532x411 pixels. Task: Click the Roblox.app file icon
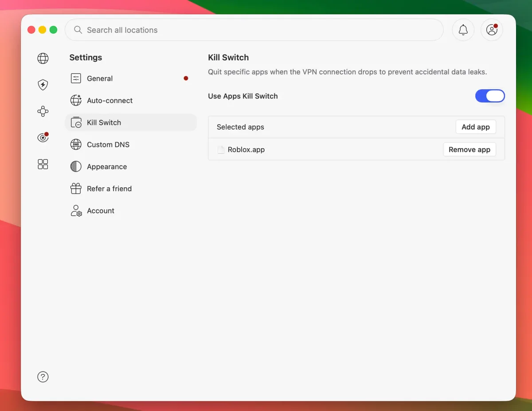click(221, 150)
